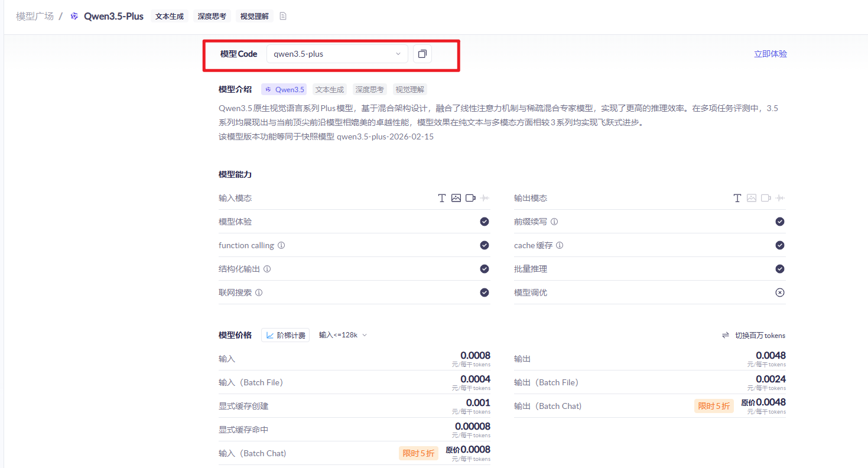Click the image icon in 输出模态 row

click(x=752, y=198)
